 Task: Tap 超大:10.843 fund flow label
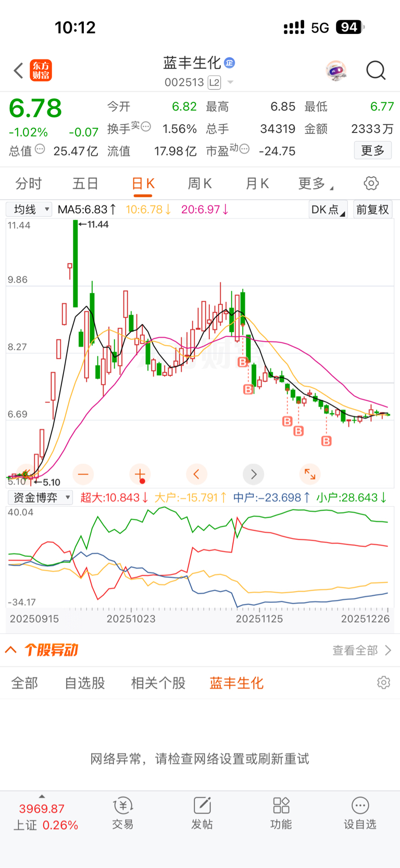[x=114, y=497]
